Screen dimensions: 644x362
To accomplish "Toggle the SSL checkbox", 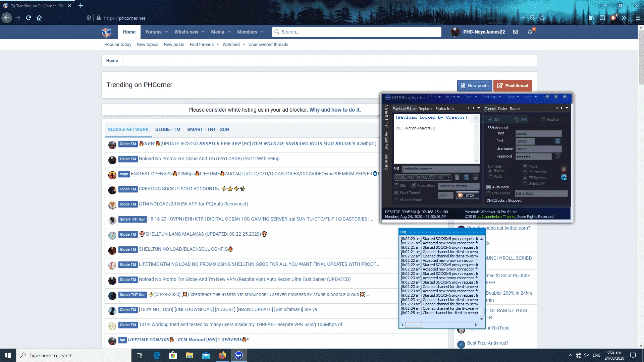I will pyautogui.click(x=396, y=186).
